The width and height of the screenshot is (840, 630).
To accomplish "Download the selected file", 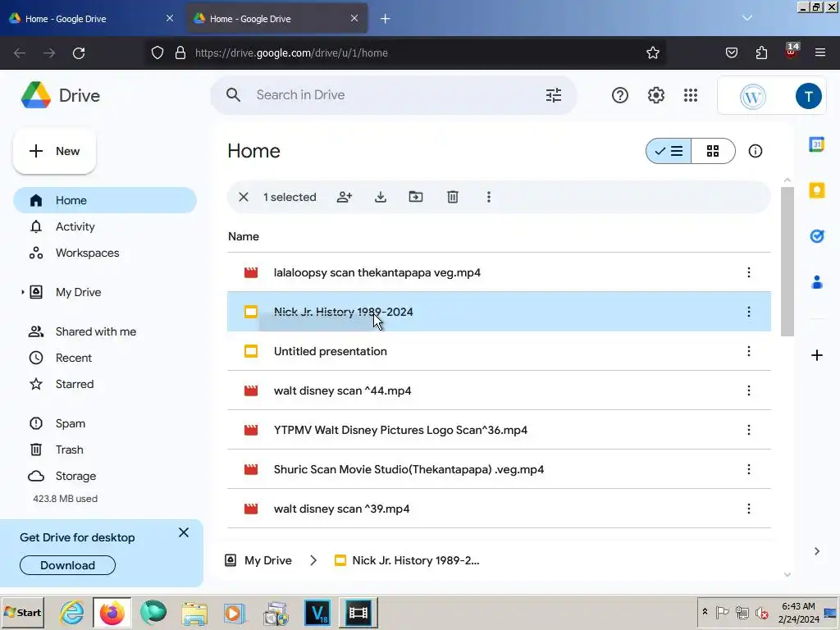I will pos(381,197).
